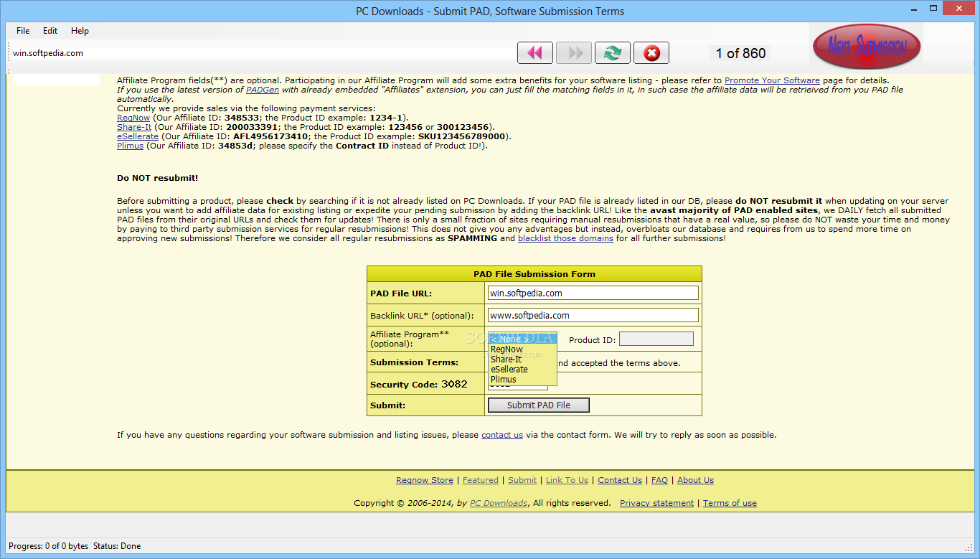The width and height of the screenshot is (980, 559).
Task: Click the Submit PAD File button
Action: 539,405
